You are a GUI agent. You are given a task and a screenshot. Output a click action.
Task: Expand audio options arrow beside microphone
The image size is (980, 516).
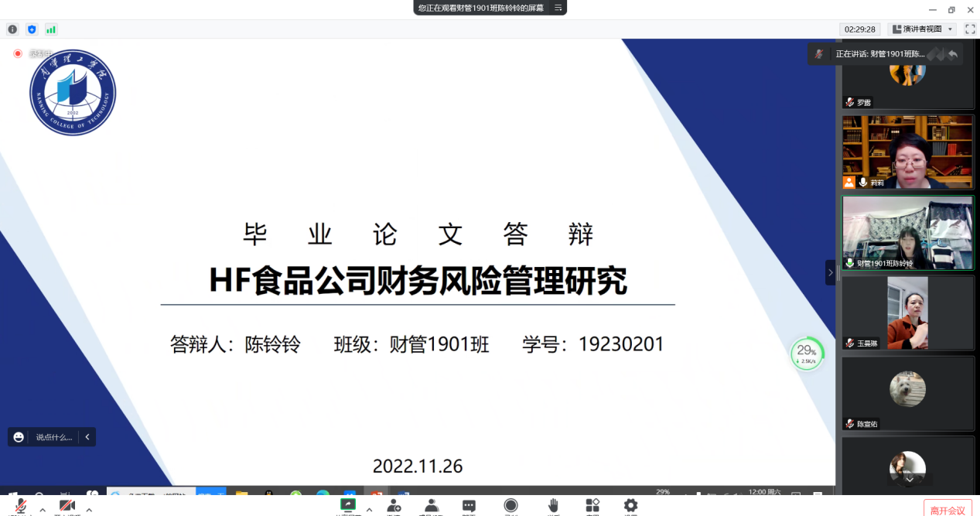click(42, 510)
